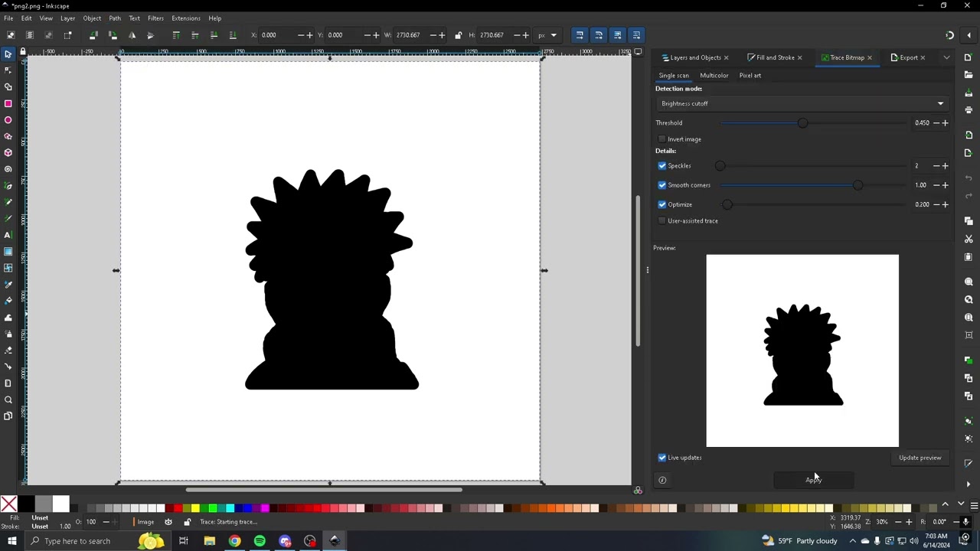Adjust the Smooth corners slider
Screen dimensions: 980x551
click(x=813, y=185)
